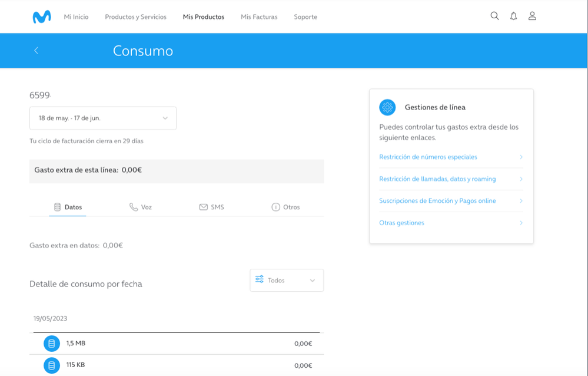The height and width of the screenshot is (376, 588).
Task: Open the Todos filter dropdown
Action: point(287,281)
